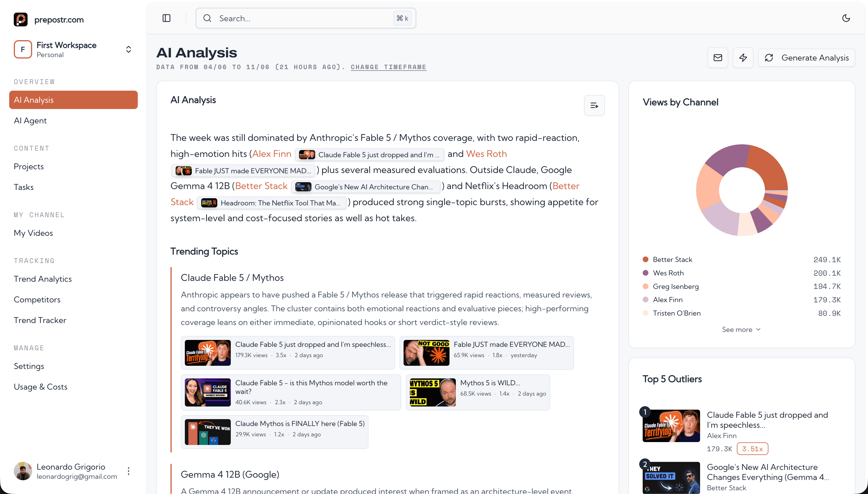Image resolution: width=868 pixels, height=494 pixels.
Task: Focus the Search input field
Action: [x=306, y=18]
